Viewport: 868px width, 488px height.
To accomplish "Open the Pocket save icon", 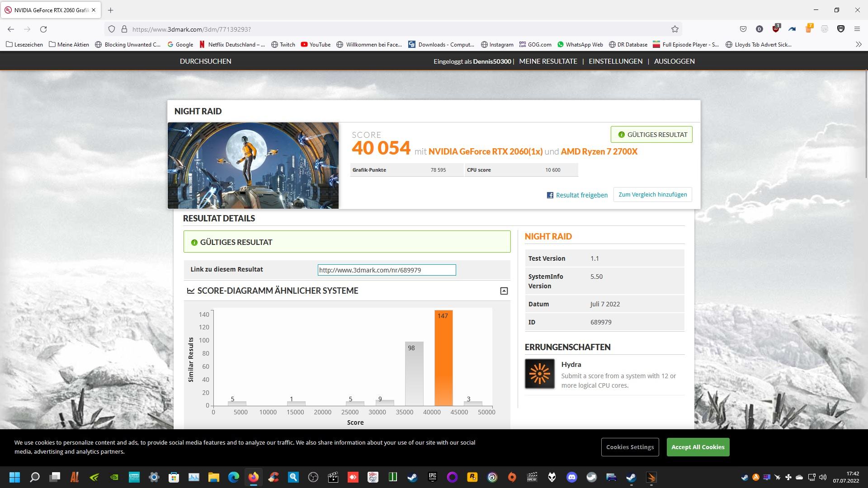I will pyautogui.click(x=743, y=29).
